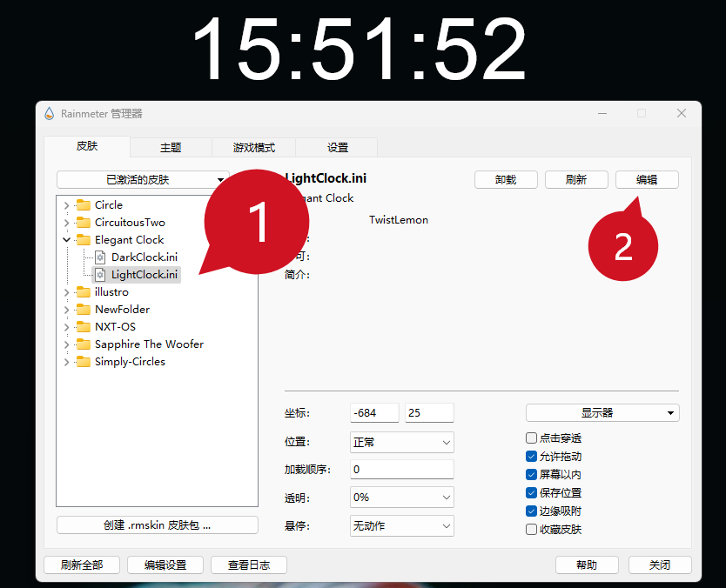726x588 pixels.
Task: Expand the CircuitousTwo folder arrow
Action: (66, 223)
